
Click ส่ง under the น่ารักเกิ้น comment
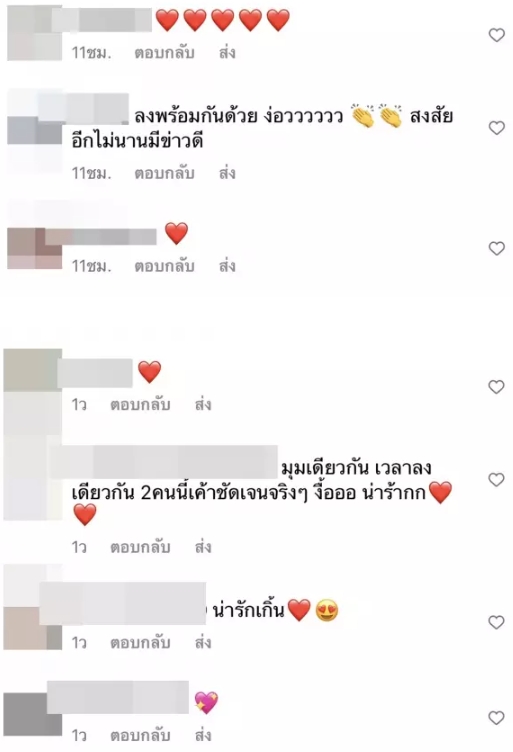tap(203, 642)
